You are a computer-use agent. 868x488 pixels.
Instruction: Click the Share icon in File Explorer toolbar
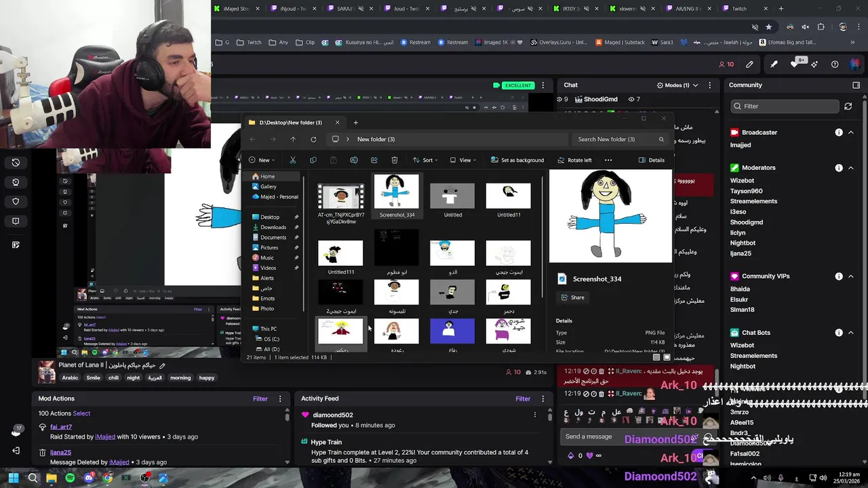[x=374, y=160]
